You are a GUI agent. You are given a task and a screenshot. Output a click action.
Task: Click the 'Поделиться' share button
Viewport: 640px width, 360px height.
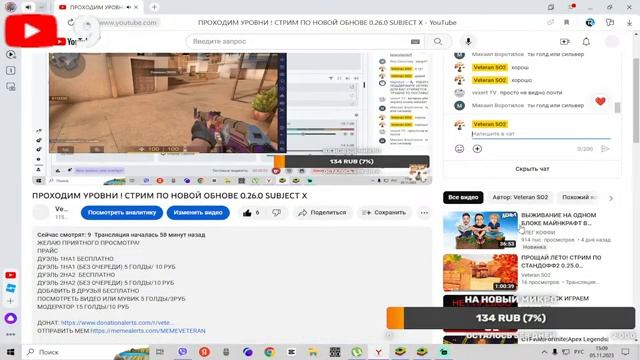tap(322, 213)
